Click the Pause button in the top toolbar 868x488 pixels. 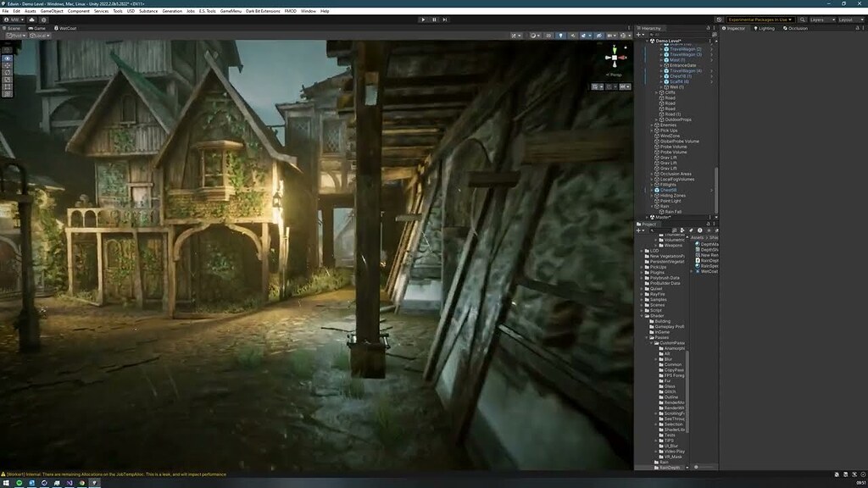point(434,19)
